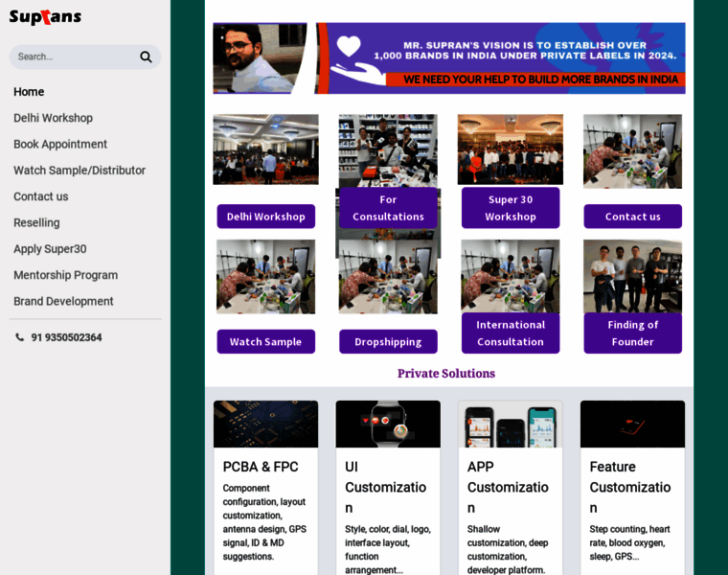728x575 pixels.
Task: Click the APP Customization card title
Action: click(x=508, y=487)
